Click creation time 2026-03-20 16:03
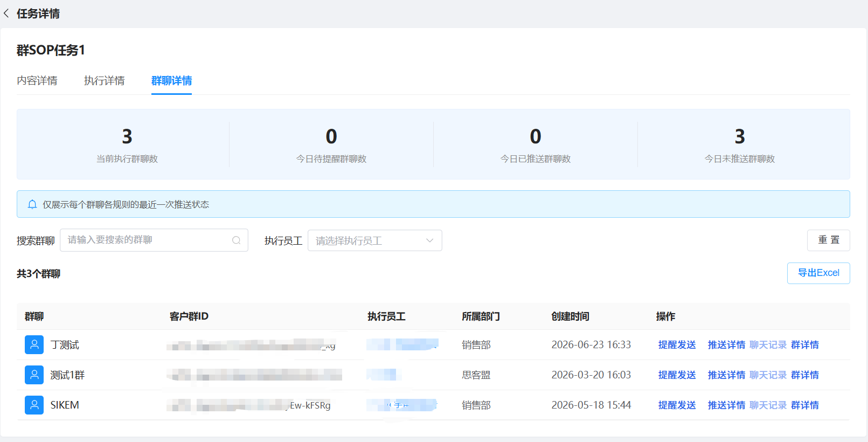The width and height of the screenshot is (868, 442). click(x=591, y=375)
